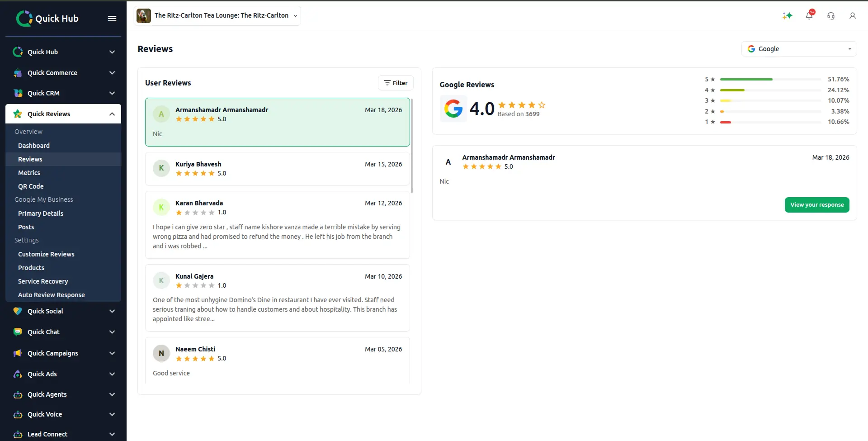Select Armanshamadr Armanshamadr review card name
The image size is (868, 441).
point(222,110)
